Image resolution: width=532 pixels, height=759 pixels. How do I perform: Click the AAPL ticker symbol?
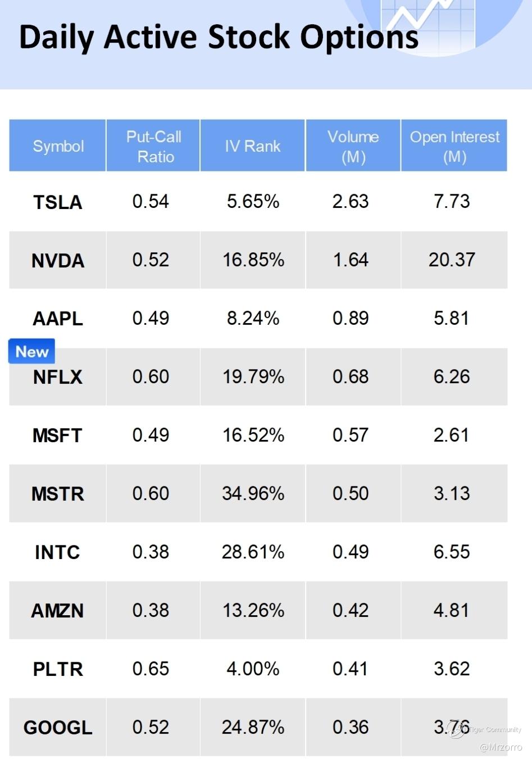[58, 319]
